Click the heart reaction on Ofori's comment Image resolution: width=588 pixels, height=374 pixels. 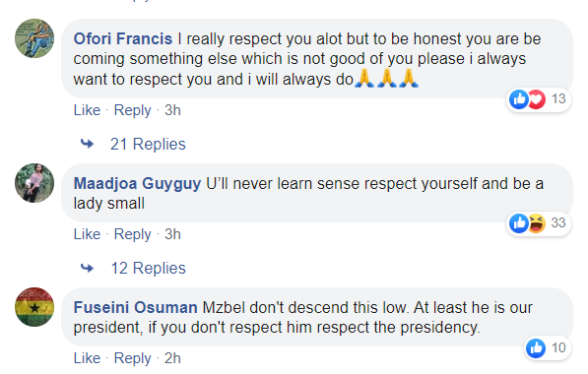[x=537, y=99]
